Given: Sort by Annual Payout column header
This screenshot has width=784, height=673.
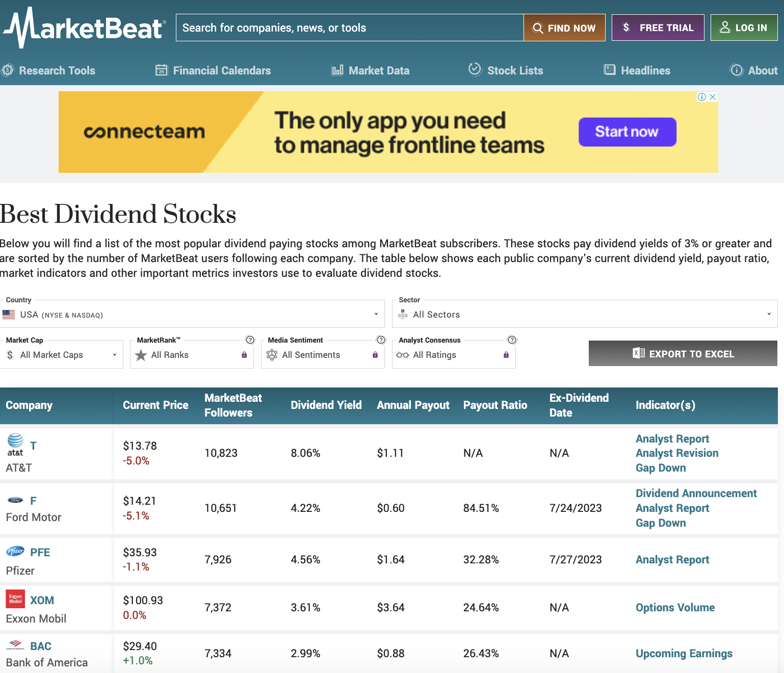Looking at the screenshot, I should (413, 405).
